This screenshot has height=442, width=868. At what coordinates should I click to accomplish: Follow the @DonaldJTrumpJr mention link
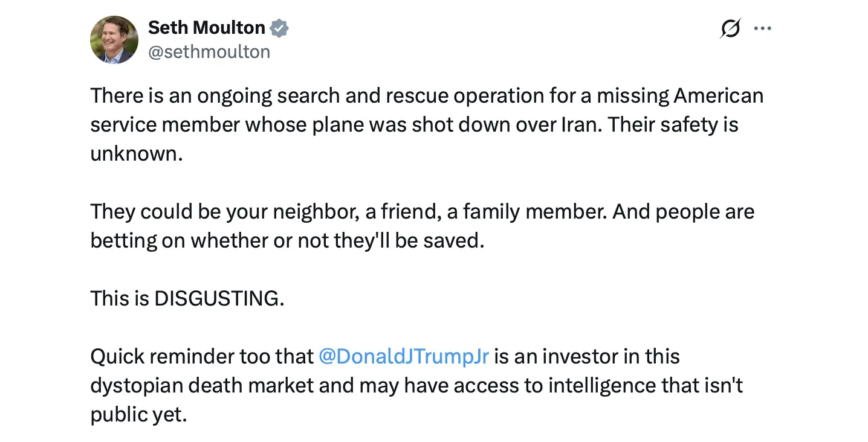tap(403, 356)
